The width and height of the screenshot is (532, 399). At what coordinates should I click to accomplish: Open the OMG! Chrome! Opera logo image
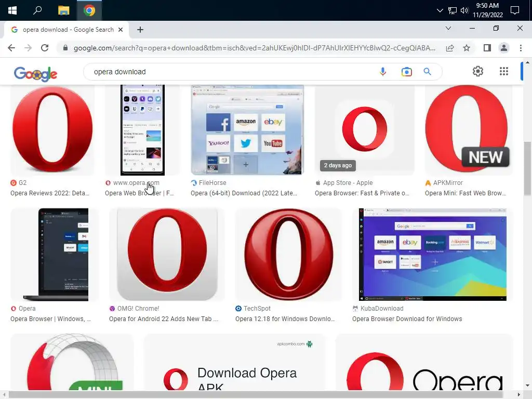tap(167, 255)
